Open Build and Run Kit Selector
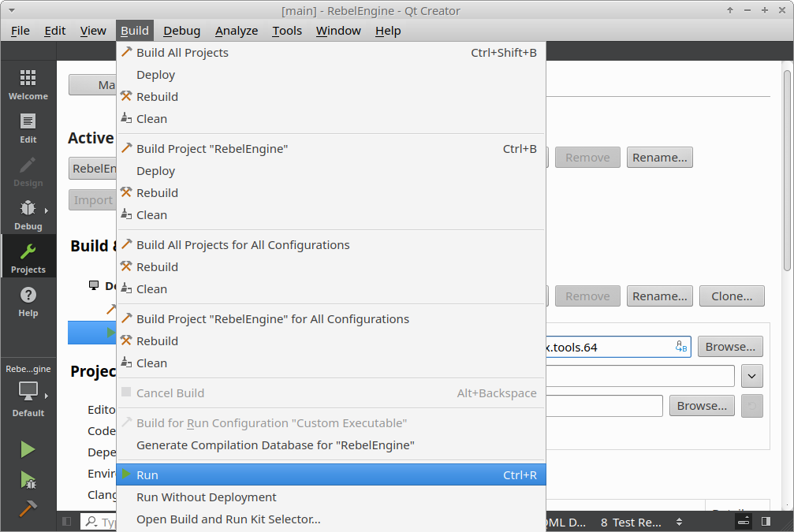 (331, 519)
